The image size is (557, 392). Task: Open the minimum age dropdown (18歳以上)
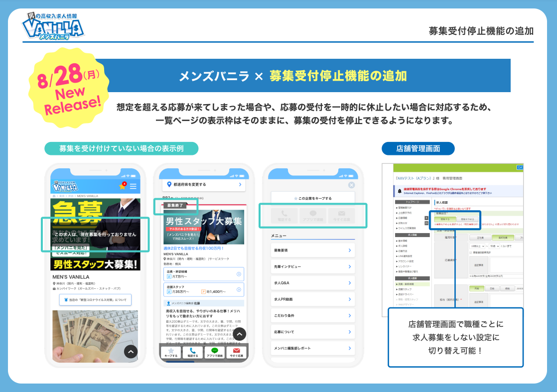(x=476, y=246)
